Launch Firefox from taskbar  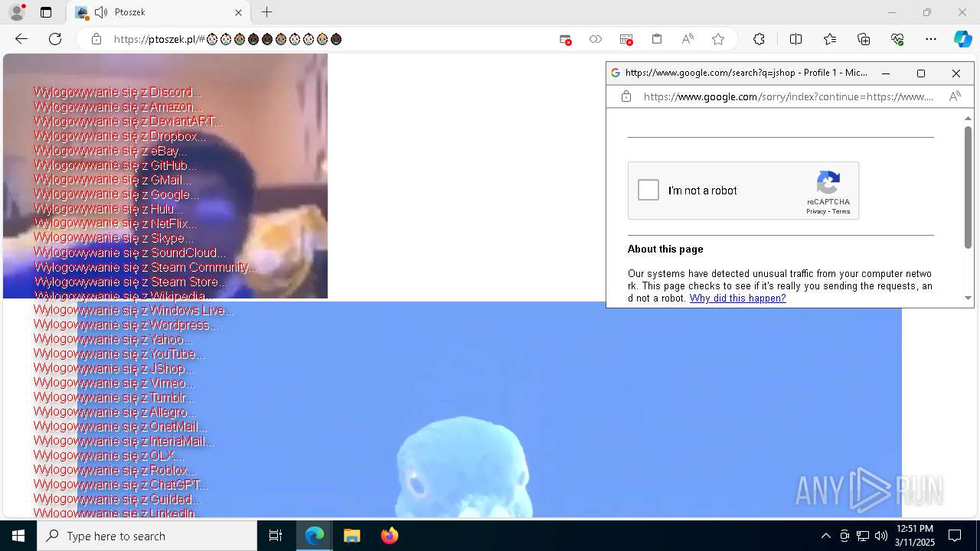[389, 536]
